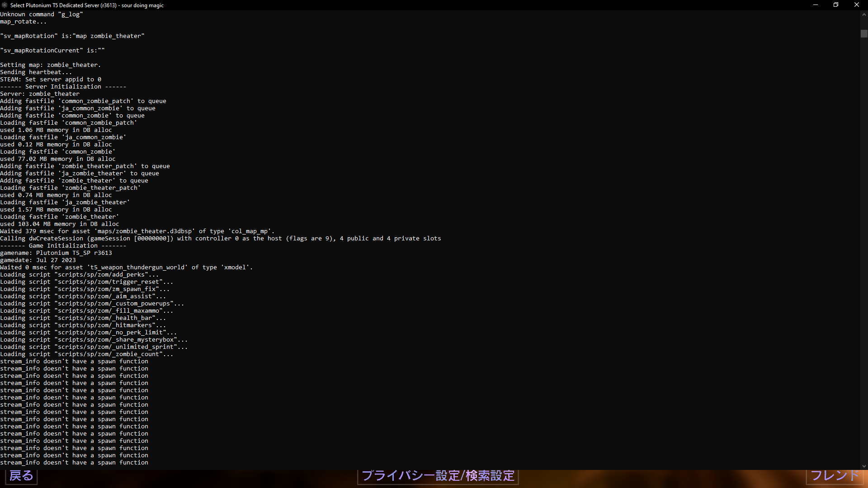Click the vertical scrollbar thumb
The image size is (868, 488).
pyautogui.click(x=864, y=33)
